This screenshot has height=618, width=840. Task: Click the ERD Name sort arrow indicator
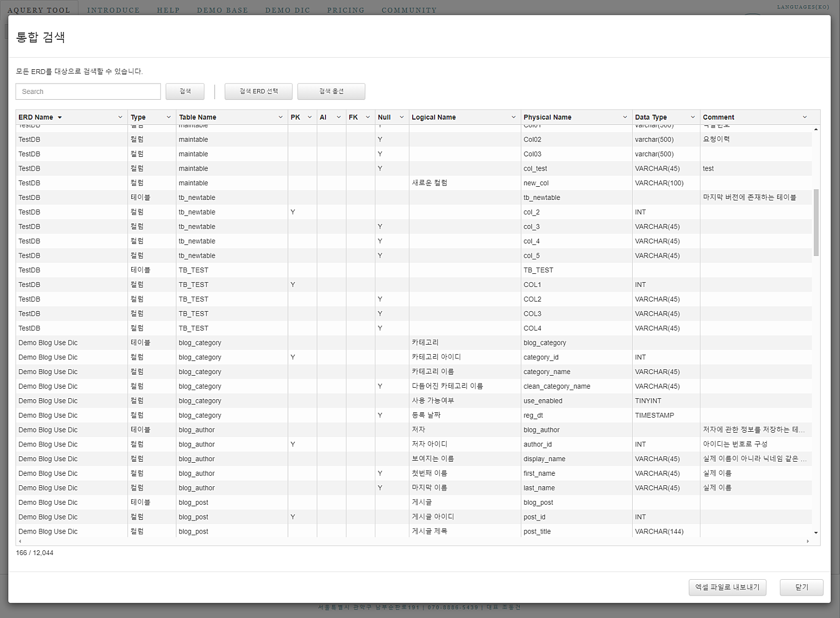[x=60, y=118]
